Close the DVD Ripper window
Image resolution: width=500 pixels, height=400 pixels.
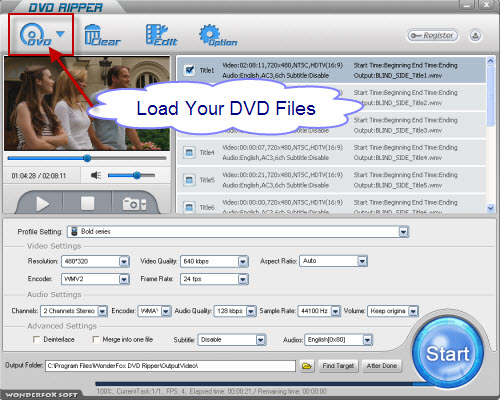point(486,5)
